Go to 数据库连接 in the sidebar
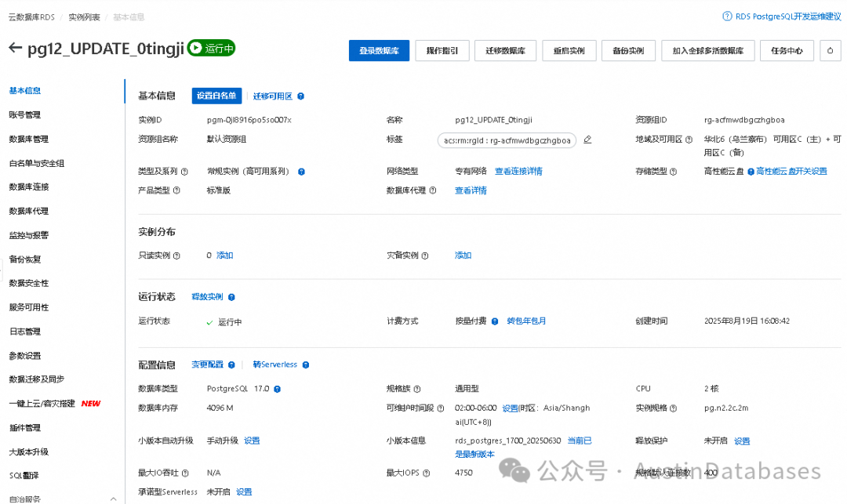The height and width of the screenshot is (504, 847). (x=29, y=187)
